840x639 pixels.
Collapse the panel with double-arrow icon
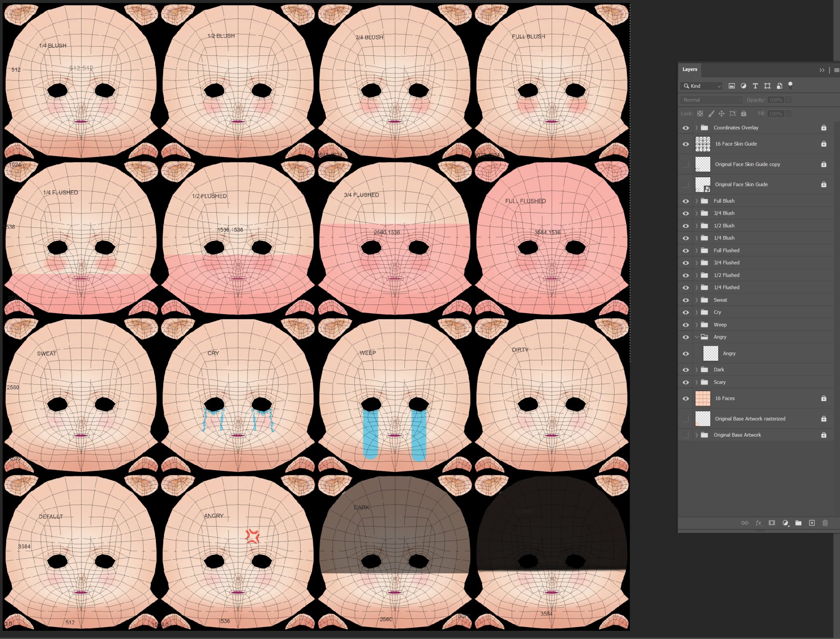click(822, 70)
